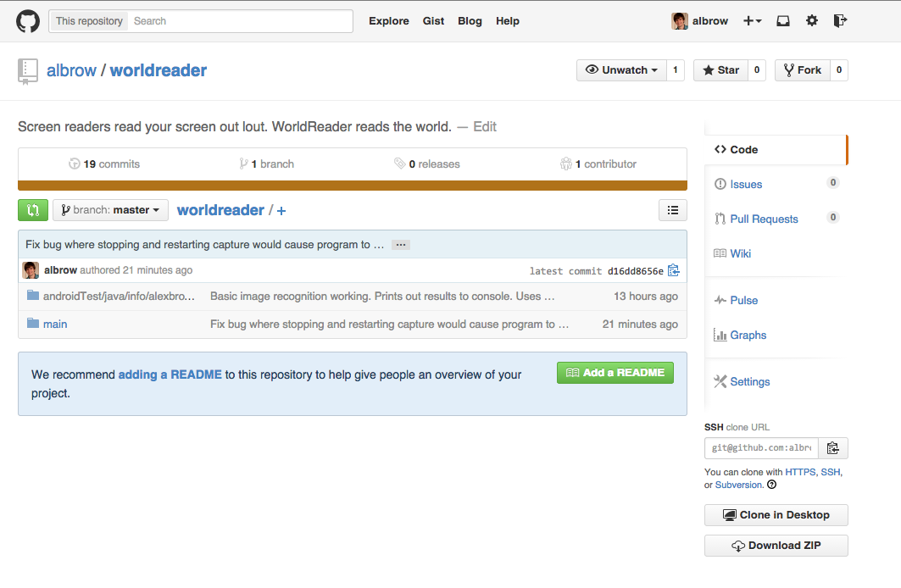Select the SSH clone URL text field
This screenshot has width=901, height=588.
coord(761,448)
